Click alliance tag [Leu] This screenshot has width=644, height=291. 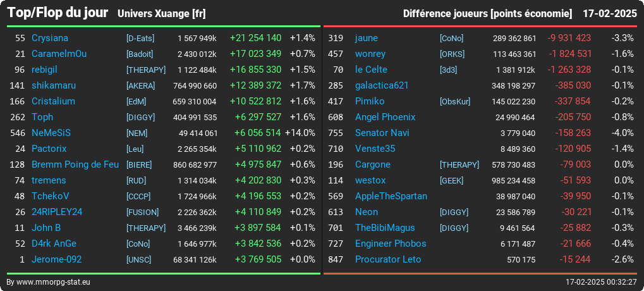[135, 149]
